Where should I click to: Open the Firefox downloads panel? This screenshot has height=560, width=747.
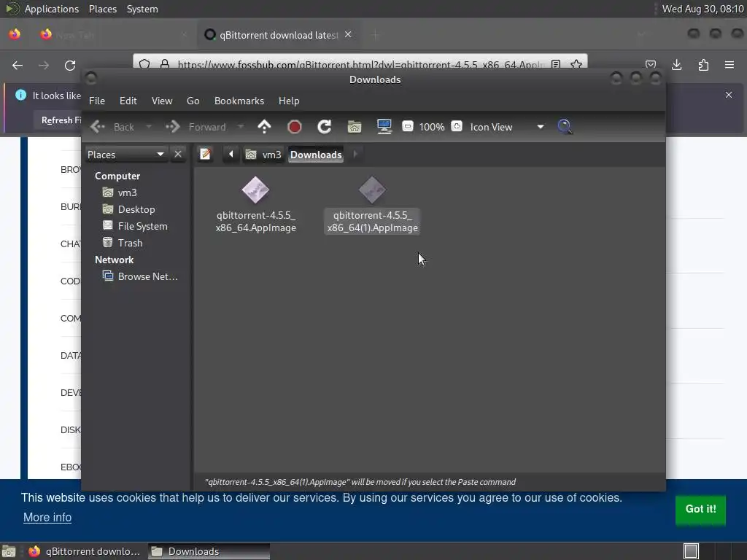coord(676,65)
